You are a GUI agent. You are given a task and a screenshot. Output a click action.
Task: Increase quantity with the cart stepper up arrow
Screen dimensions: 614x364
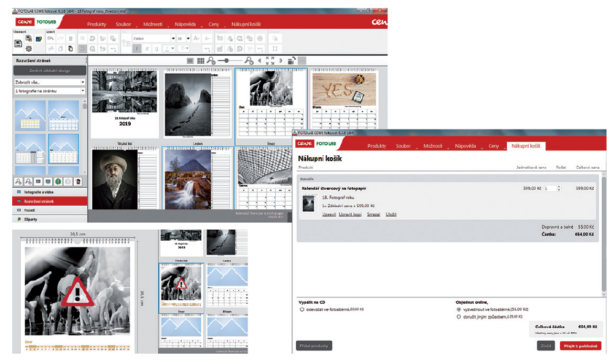coord(559,187)
